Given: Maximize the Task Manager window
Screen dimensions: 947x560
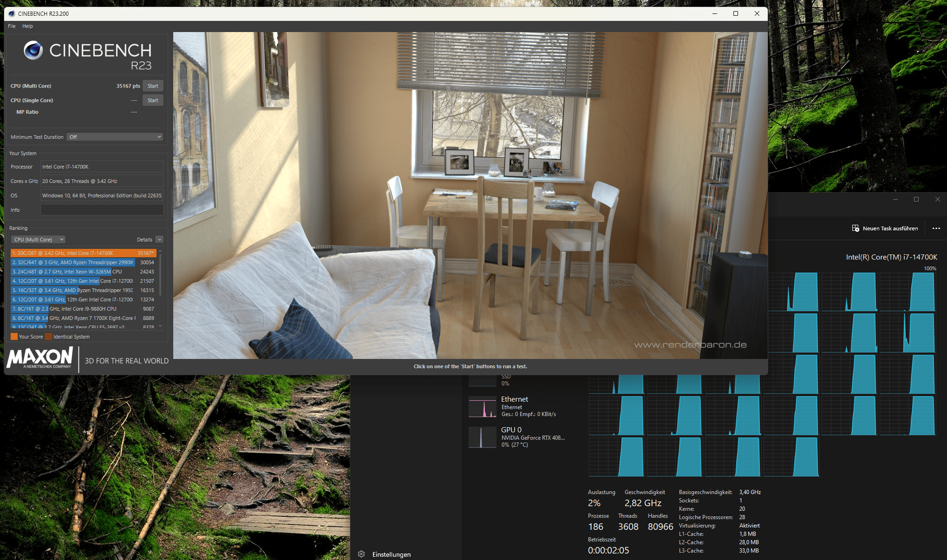Looking at the screenshot, I should point(916,199).
